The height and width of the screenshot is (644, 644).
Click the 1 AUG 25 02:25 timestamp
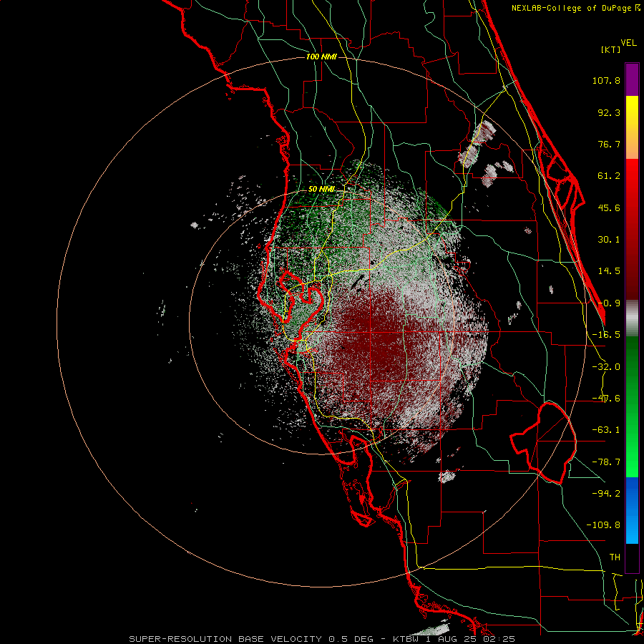[470, 639]
